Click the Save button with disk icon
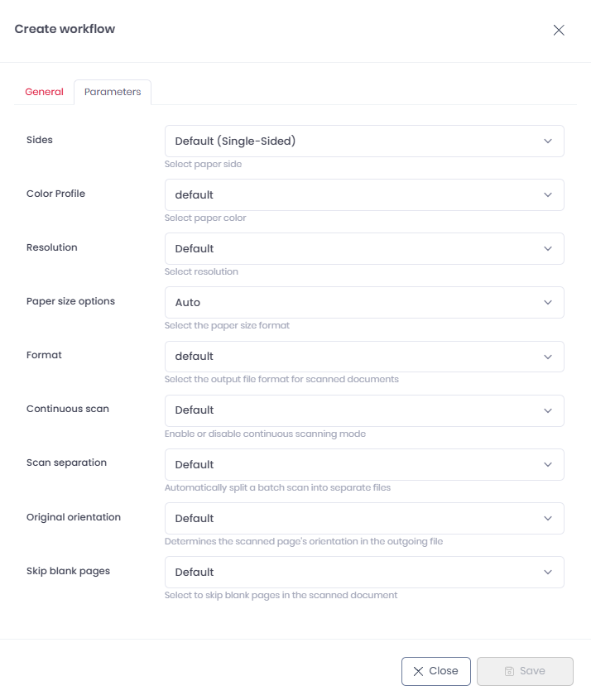 pos(525,671)
